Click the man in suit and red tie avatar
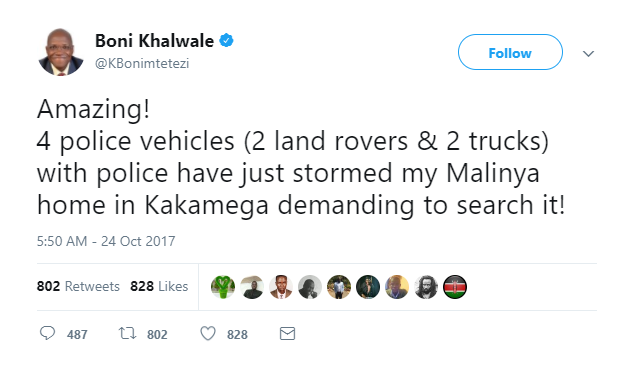Screen dimensions: 634x368 (281, 287)
